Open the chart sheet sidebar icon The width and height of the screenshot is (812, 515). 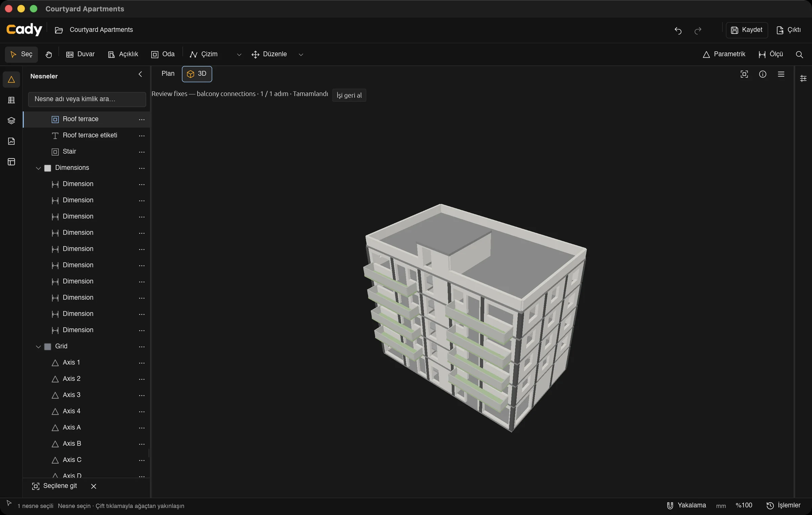(x=11, y=141)
